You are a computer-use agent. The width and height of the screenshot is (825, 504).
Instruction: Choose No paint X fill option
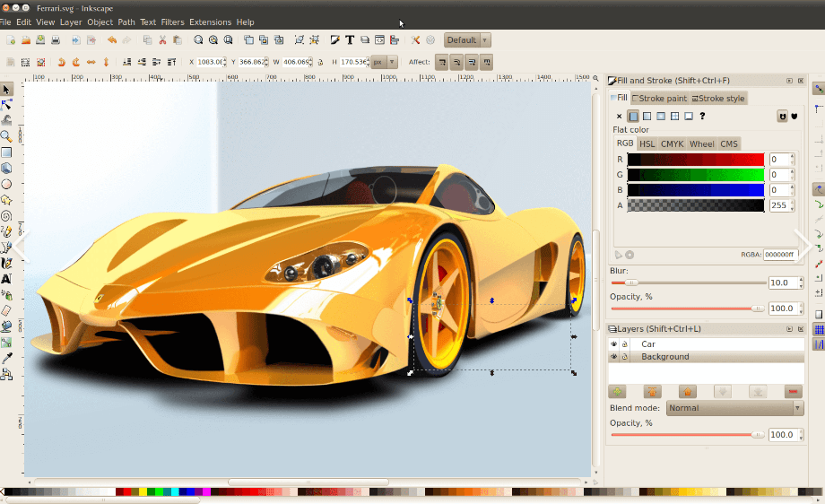(620, 117)
